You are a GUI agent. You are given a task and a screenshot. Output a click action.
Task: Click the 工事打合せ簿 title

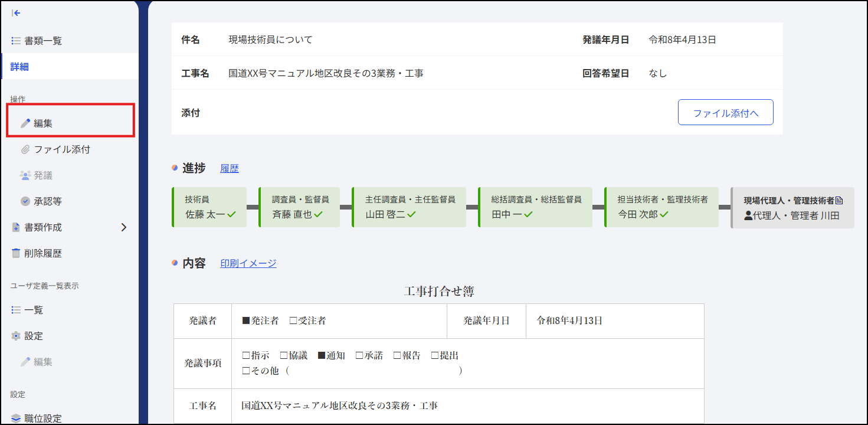pos(439,291)
